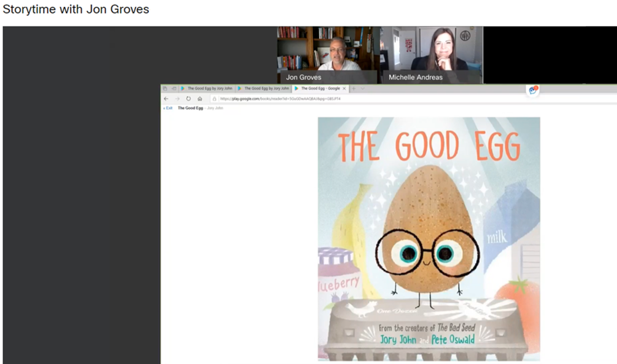Go to the browser home page icon
This screenshot has height=364, width=617.
tap(200, 99)
